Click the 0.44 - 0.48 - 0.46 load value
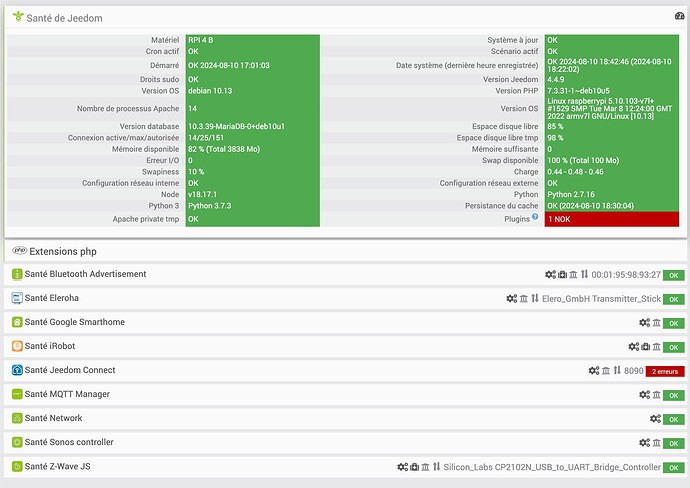The height and width of the screenshot is (488, 690). pos(576,172)
